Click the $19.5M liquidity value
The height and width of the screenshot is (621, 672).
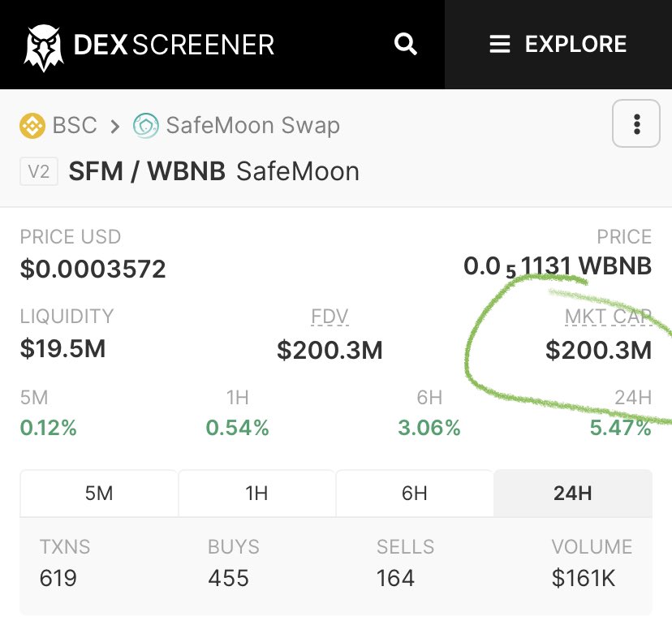click(x=62, y=348)
